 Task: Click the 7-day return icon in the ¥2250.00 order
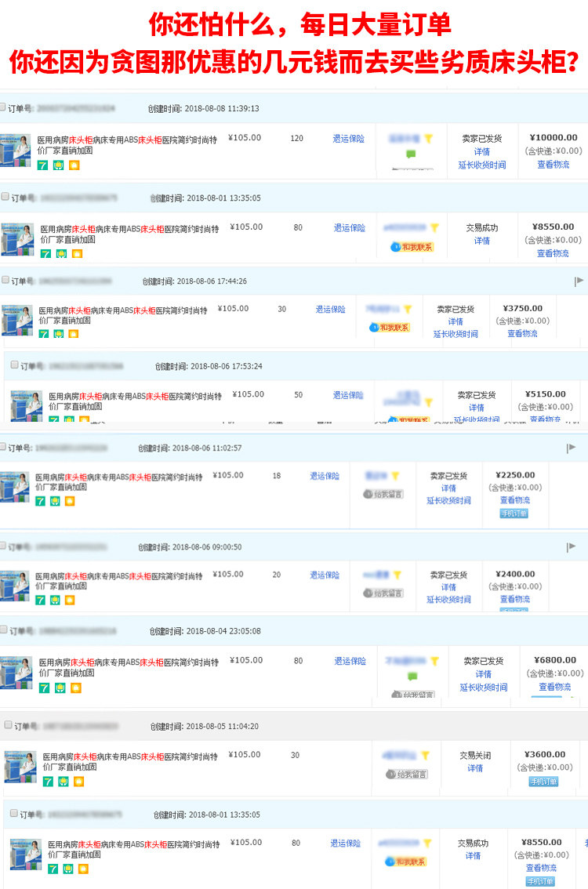click(x=40, y=501)
